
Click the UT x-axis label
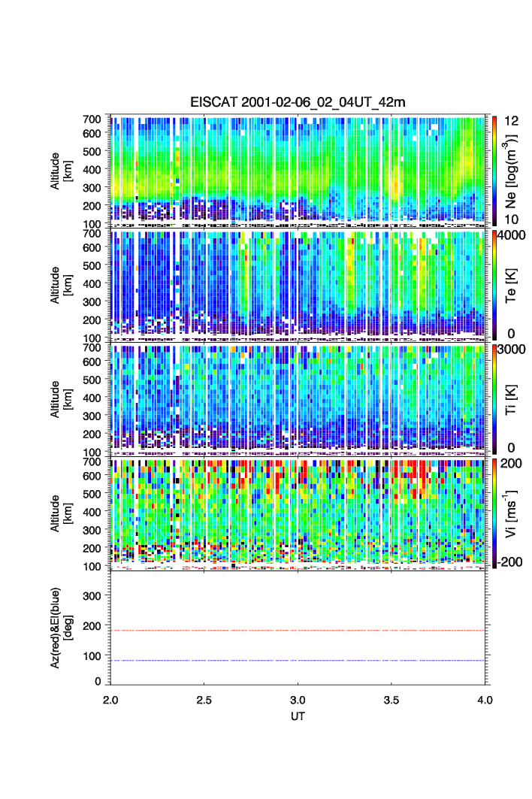pyautogui.click(x=298, y=716)
